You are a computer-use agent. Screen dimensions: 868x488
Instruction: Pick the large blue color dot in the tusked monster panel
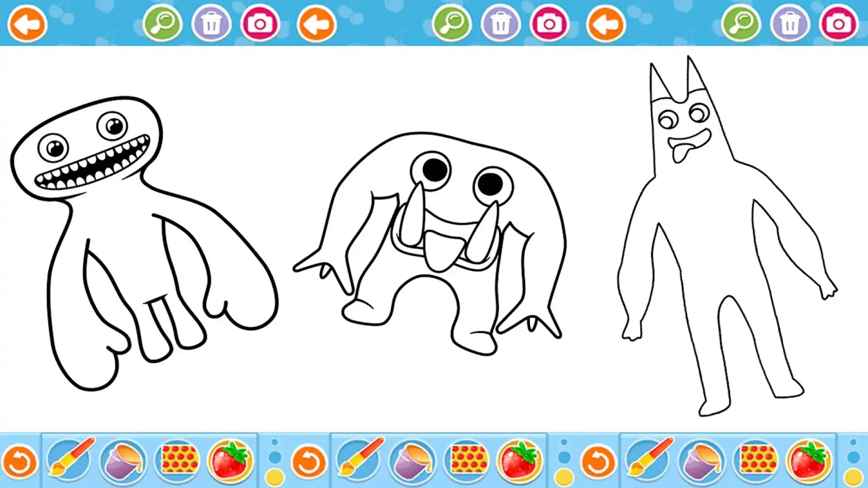[x=564, y=457]
